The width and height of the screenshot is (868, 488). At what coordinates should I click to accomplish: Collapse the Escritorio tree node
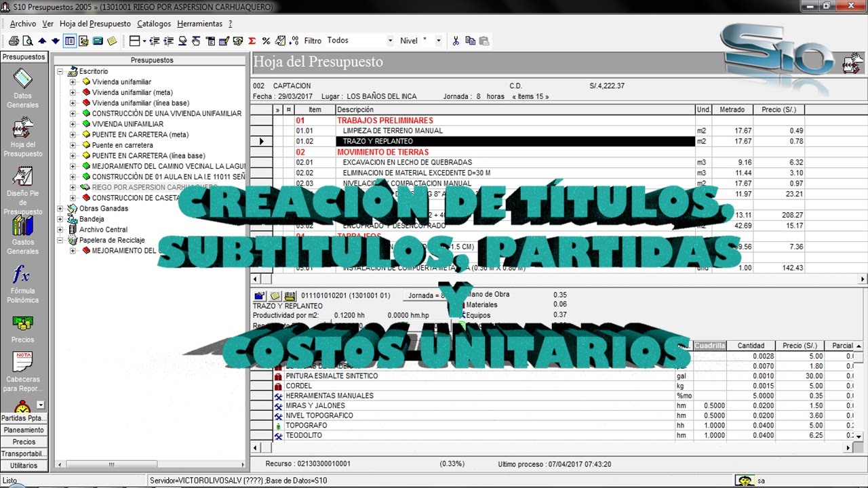coord(60,71)
